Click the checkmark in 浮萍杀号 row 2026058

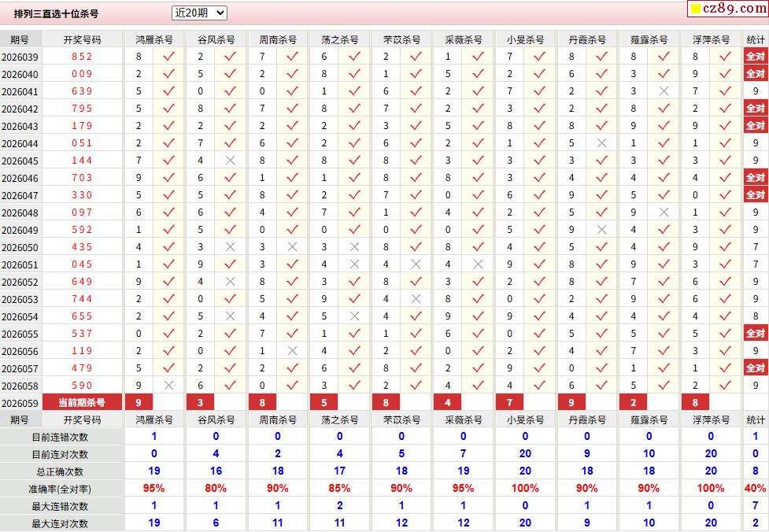[x=725, y=386]
